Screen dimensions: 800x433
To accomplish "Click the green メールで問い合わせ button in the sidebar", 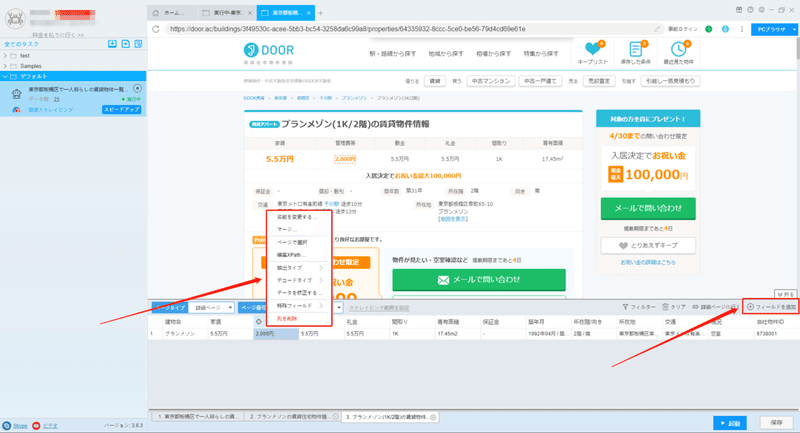I will (x=648, y=209).
